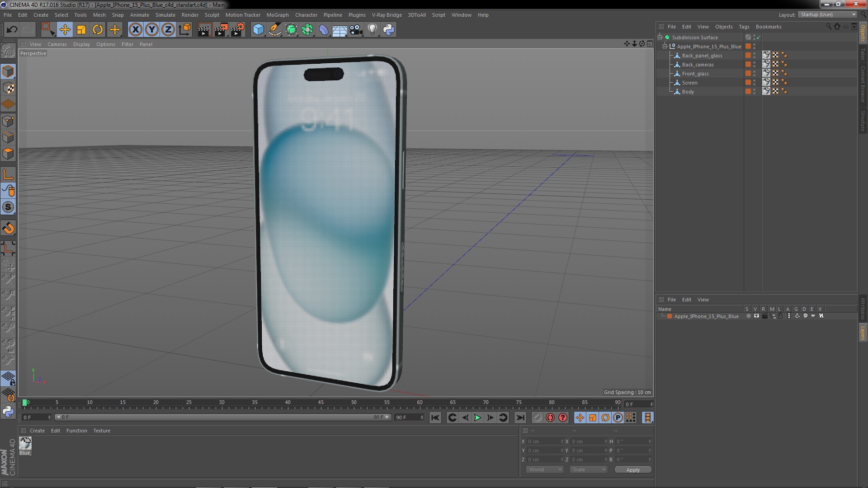The width and height of the screenshot is (868, 488).
Task: Go to start of animation
Action: [435, 418]
